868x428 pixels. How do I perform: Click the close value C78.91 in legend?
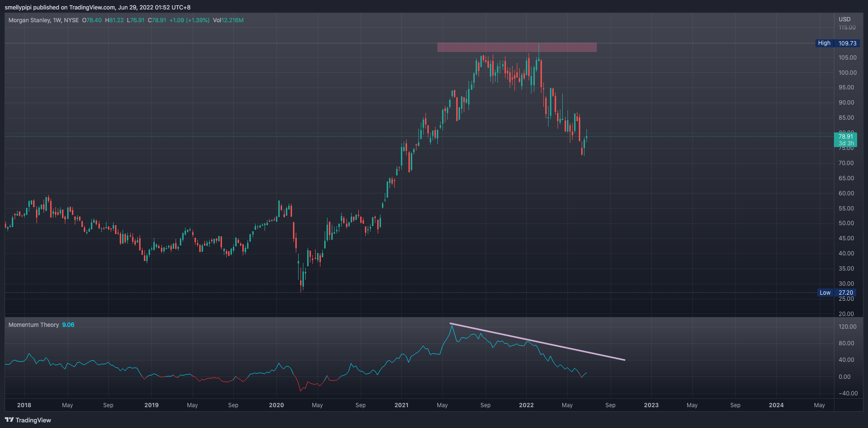[157, 20]
